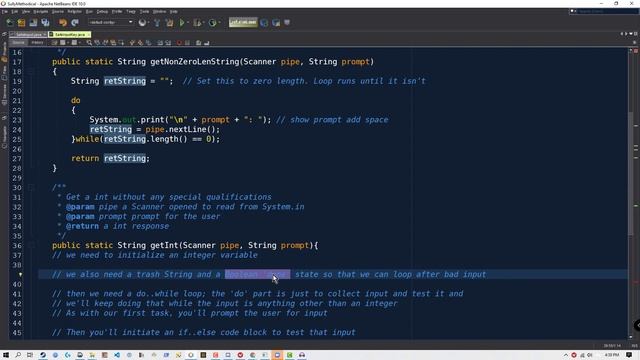
Task: Click the globe icon left of the Build hammer
Action: pyautogui.click(x=142, y=22)
